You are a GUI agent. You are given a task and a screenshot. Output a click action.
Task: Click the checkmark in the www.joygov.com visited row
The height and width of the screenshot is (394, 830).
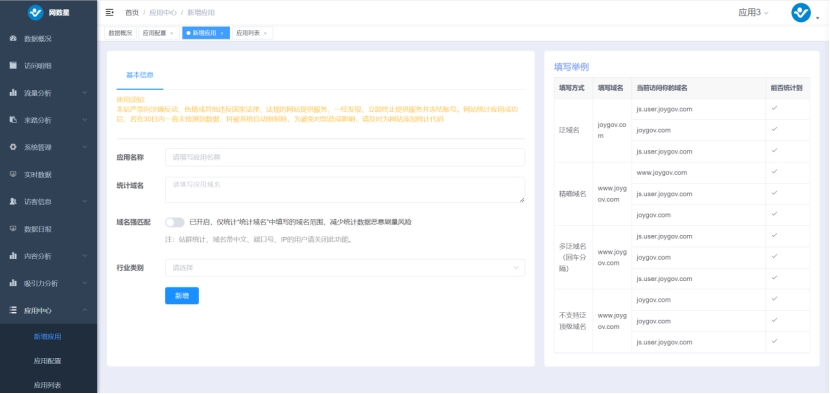coord(774,172)
